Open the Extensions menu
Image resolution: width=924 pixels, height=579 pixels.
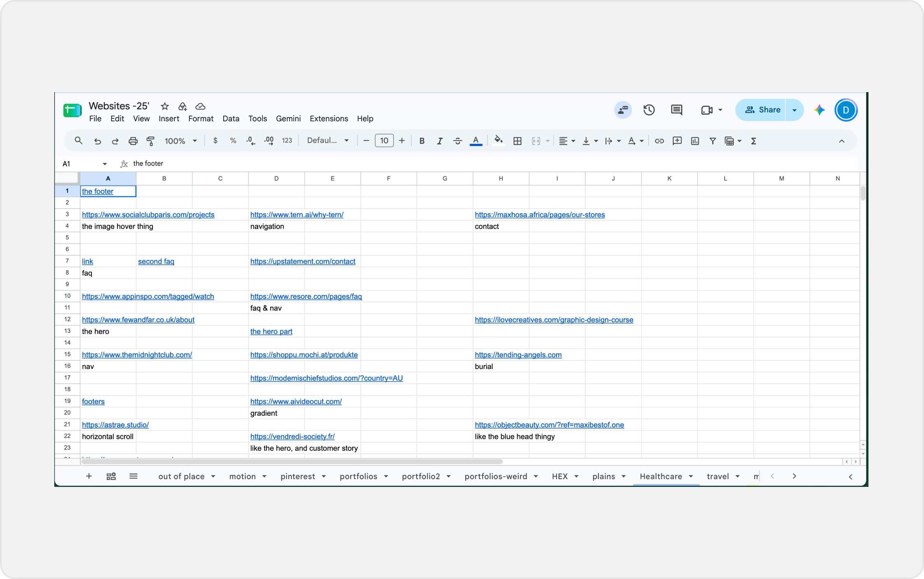point(329,118)
